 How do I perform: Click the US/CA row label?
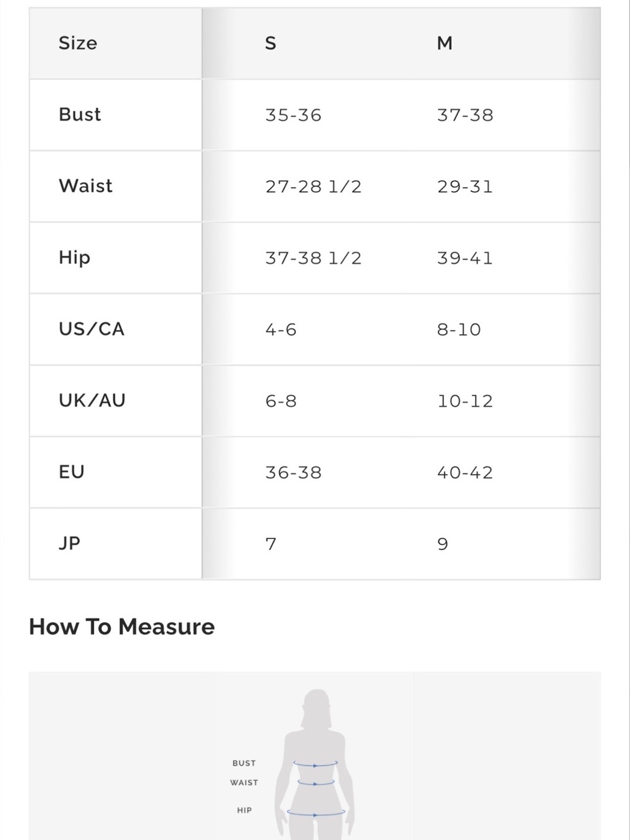pyautogui.click(x=91, y=329)
